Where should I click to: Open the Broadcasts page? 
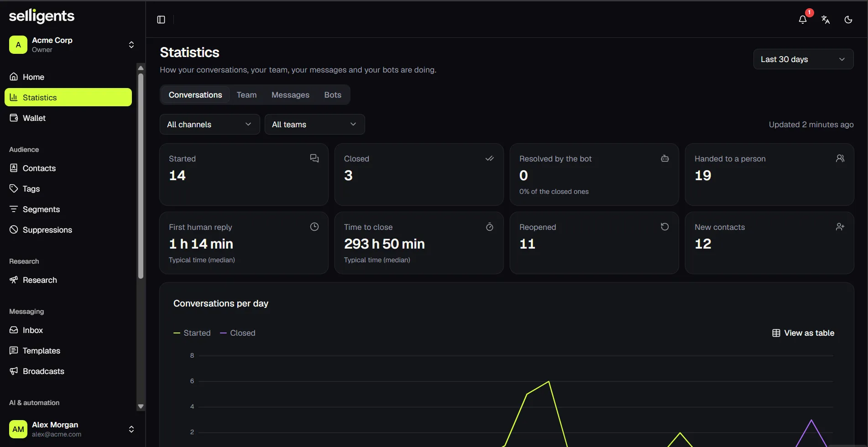click(68, 371)
